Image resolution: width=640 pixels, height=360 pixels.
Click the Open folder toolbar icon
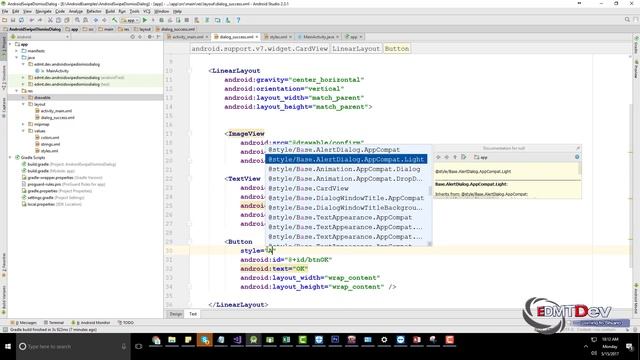[x=4, y=20]
